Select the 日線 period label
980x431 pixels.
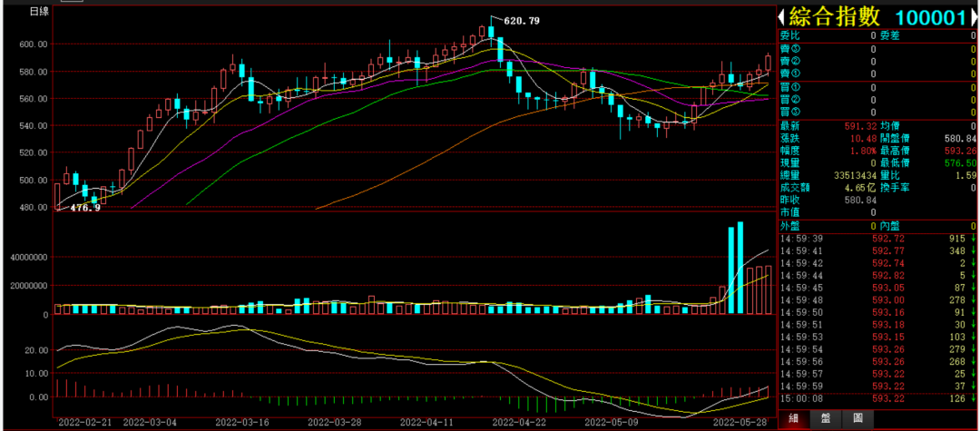point(39,12)
